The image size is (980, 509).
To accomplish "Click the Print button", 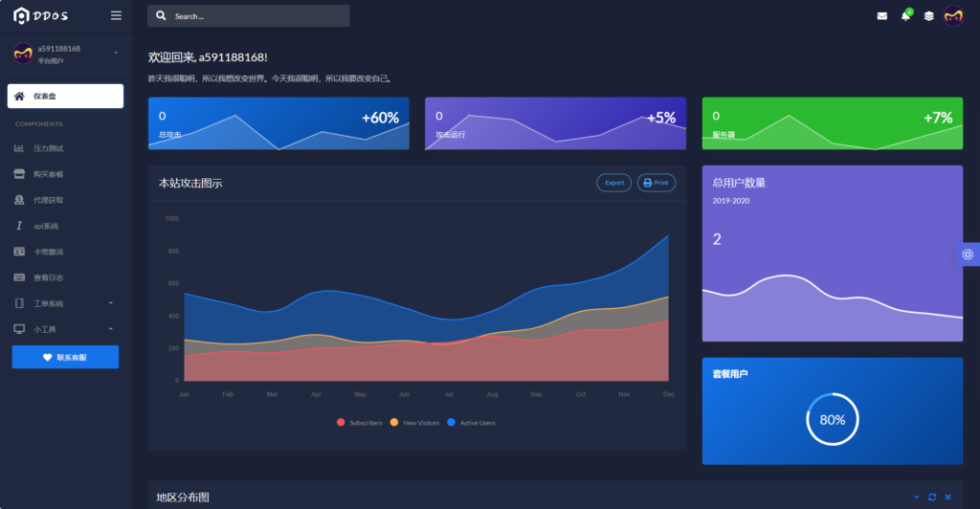I will (x=657, y=183).
